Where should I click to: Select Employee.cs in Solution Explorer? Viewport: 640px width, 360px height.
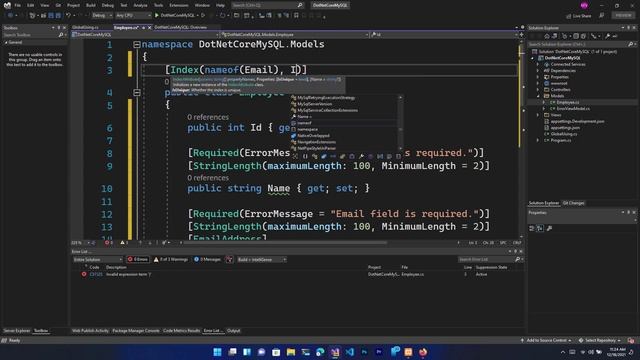567,102
